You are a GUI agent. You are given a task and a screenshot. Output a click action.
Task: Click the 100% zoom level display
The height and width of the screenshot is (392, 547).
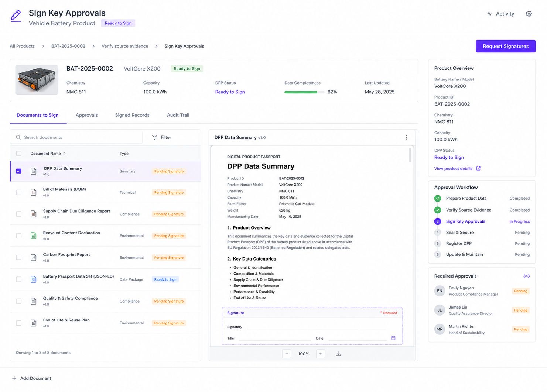click(x=304, y=354)
